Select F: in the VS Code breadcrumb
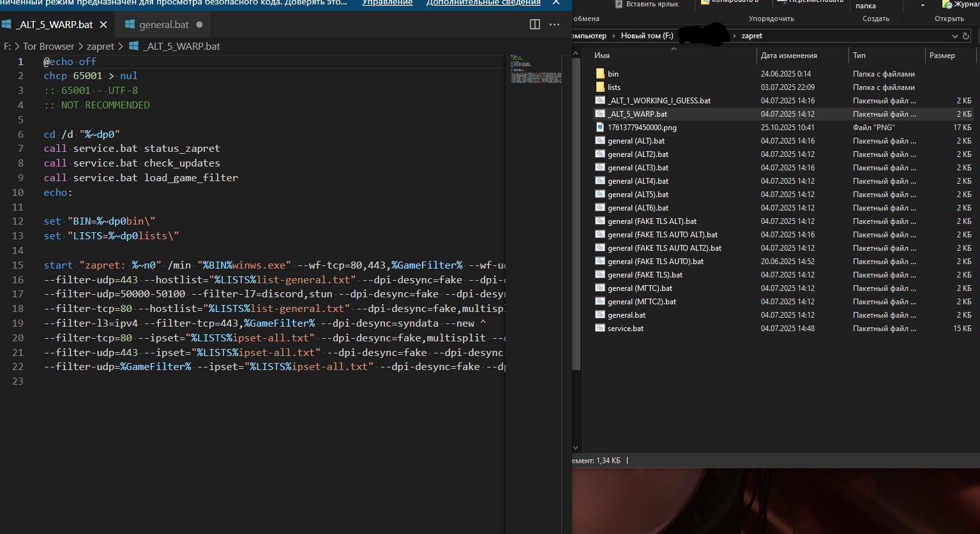The image size is (980, 534). click(x=8, y=46)
